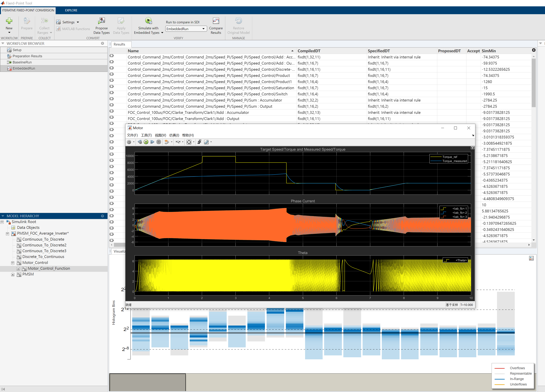
Task: Open the 仿真(I) menu in Motor scope
Action: coord(174,135)
